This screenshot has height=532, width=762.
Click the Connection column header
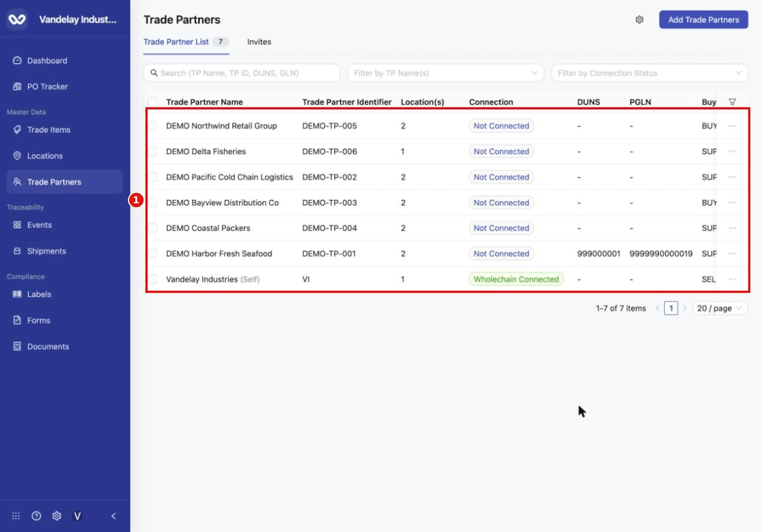click(491, 102)
